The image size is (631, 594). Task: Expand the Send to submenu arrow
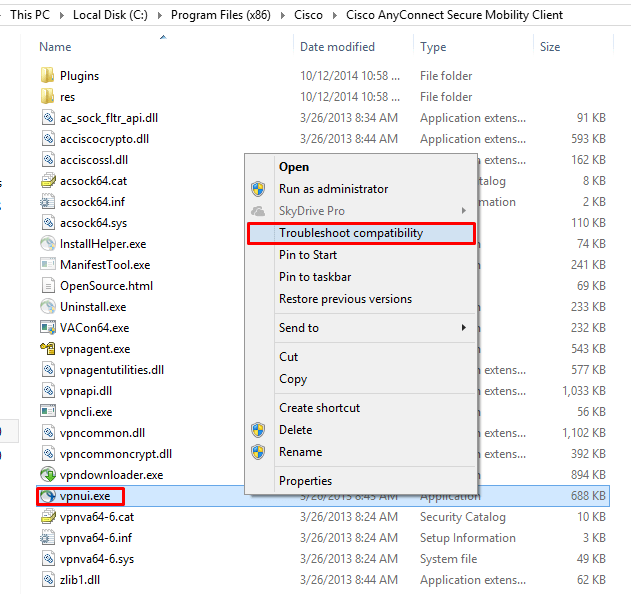[464, 328]
